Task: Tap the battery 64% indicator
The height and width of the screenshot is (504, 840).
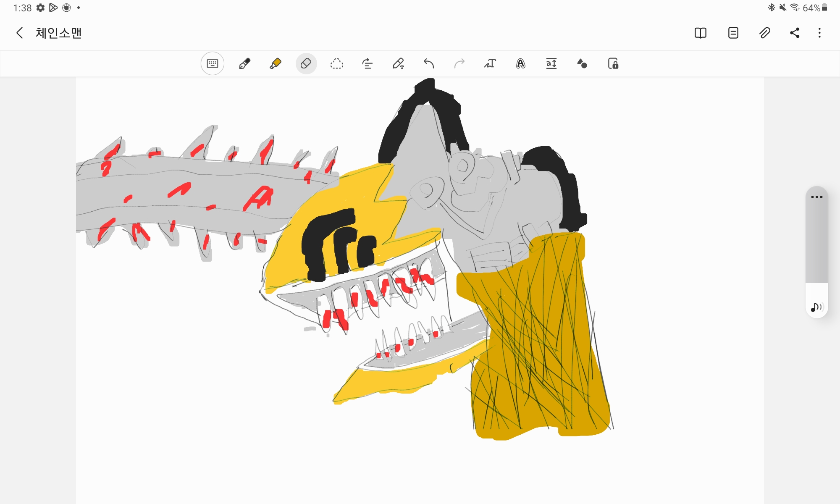Action: pos(815,8)
